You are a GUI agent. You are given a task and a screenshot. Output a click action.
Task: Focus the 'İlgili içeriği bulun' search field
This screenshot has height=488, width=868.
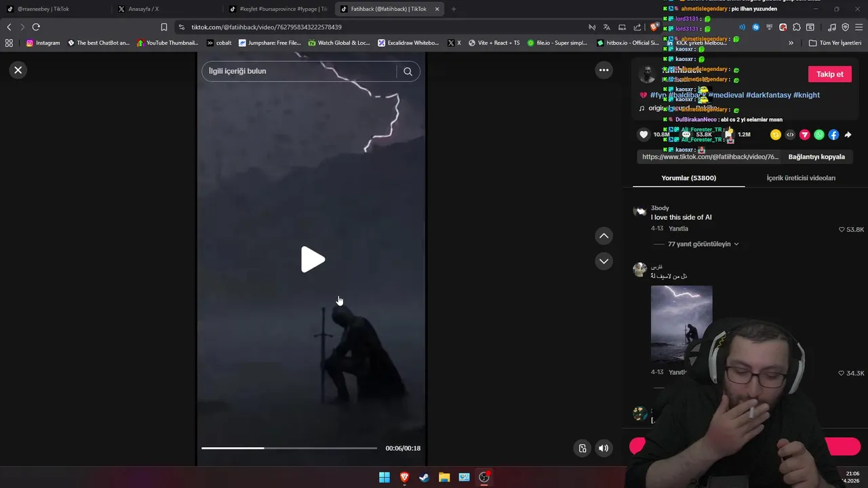(x=298, y=71)
